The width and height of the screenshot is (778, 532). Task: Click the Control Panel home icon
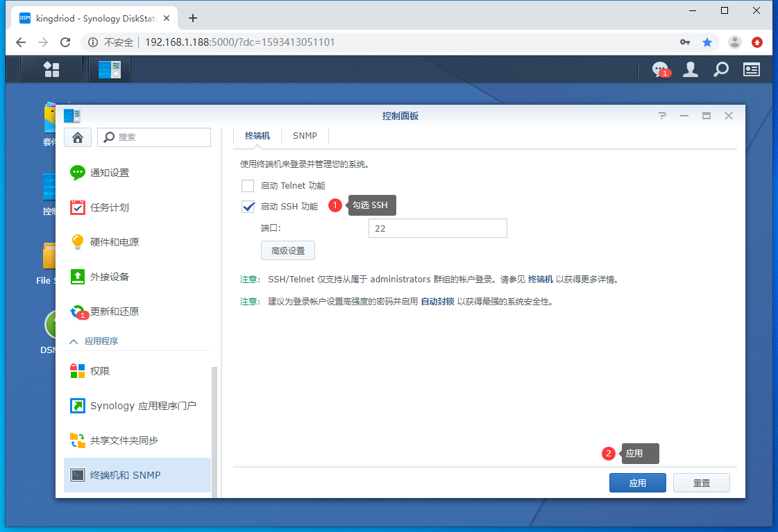click(77, 137)
